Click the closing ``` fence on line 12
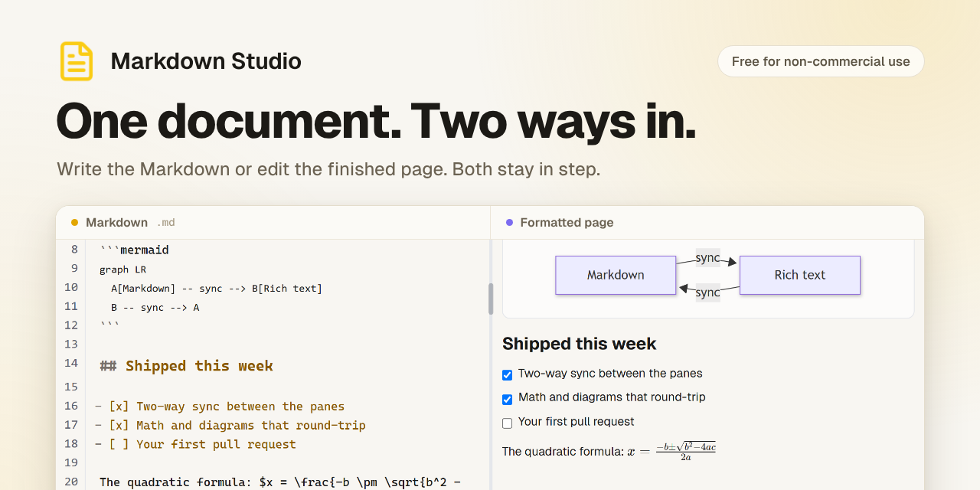The height and width of the screenshot is (490, 980). [x=109, y=325]
